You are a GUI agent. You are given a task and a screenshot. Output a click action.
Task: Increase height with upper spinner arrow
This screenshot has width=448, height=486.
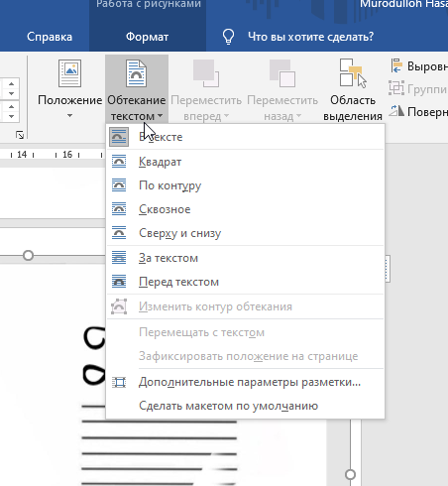coord(12,83)
